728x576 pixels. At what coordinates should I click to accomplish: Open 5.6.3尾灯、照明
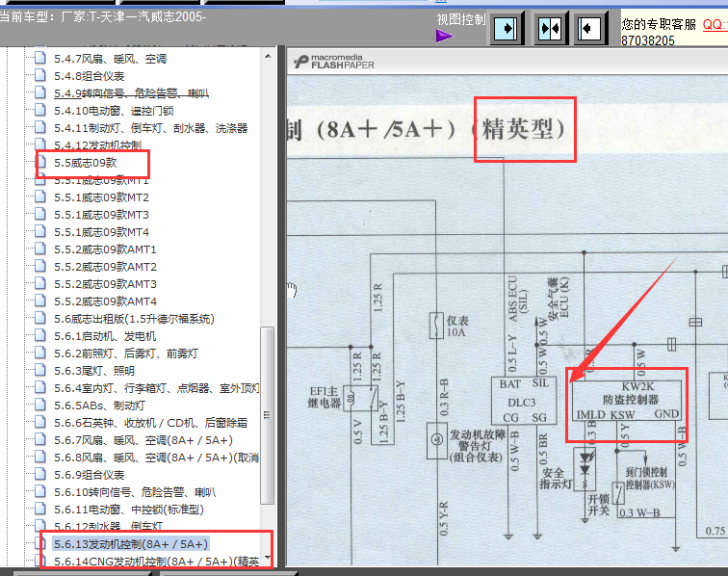[x=94, y=371]
